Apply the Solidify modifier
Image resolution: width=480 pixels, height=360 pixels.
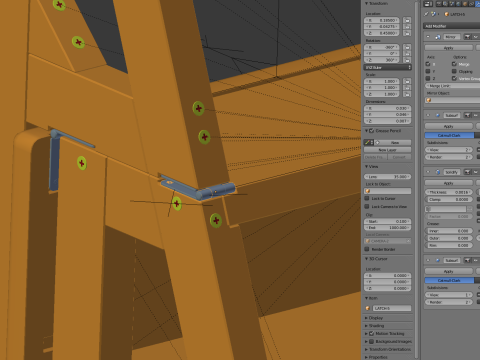click(449, 183)
